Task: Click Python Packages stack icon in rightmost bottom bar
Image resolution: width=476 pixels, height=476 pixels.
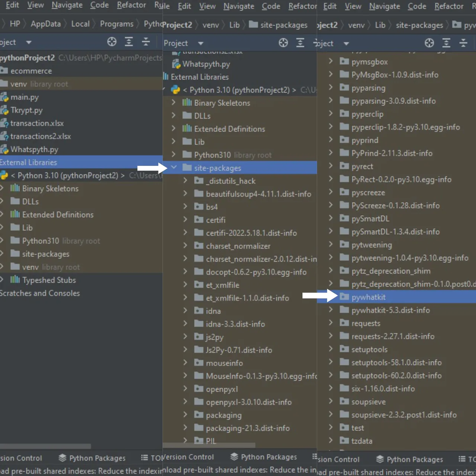Action: [380, 459]
